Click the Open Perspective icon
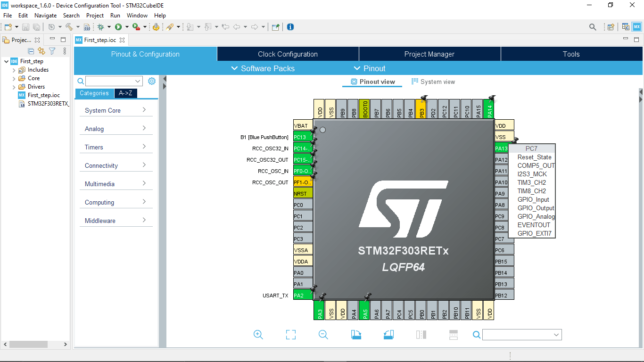This screenshot has width=644, height=362. pyautogui.click(x=611, y=27)
